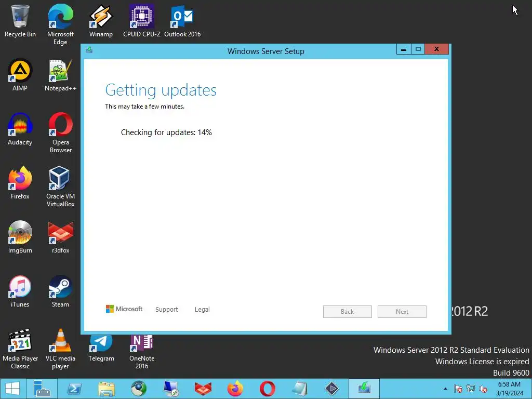The height and width of the screenshot is (399, 532).
Task: Launch Firefox from the taskbar
Action: coord(235,389)
